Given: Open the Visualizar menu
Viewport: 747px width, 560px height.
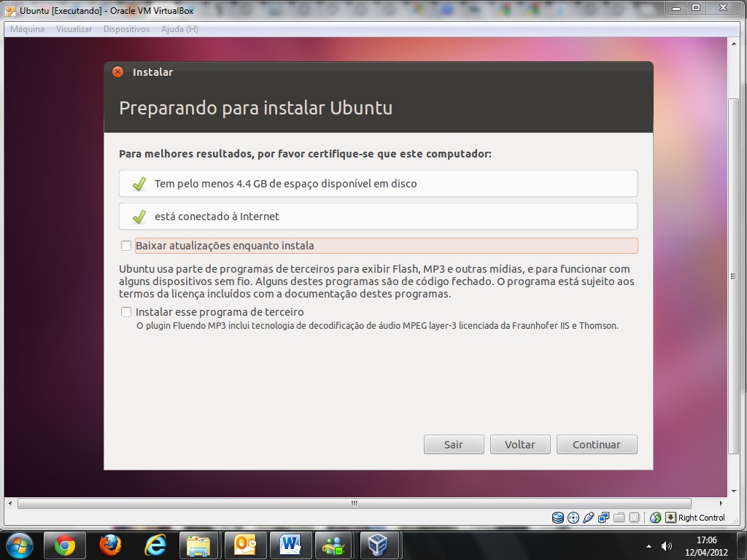Looking at the screenshot, I should tap(74, 29).
